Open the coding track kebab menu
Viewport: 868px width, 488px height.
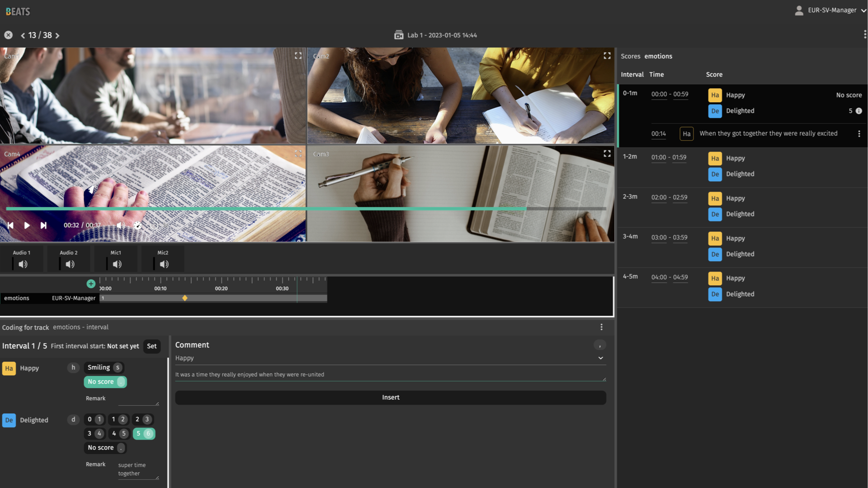pyautogui.click(x=601, y=327)
